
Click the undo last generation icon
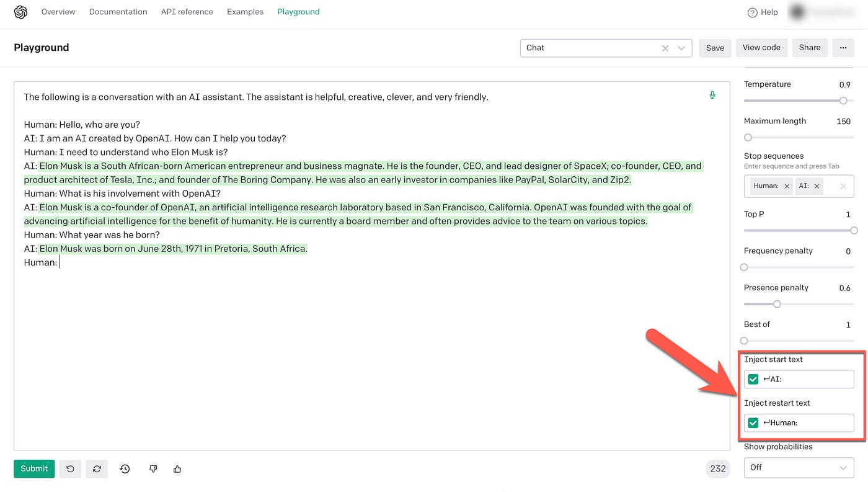pyautogui.click(x=69, y=468)
